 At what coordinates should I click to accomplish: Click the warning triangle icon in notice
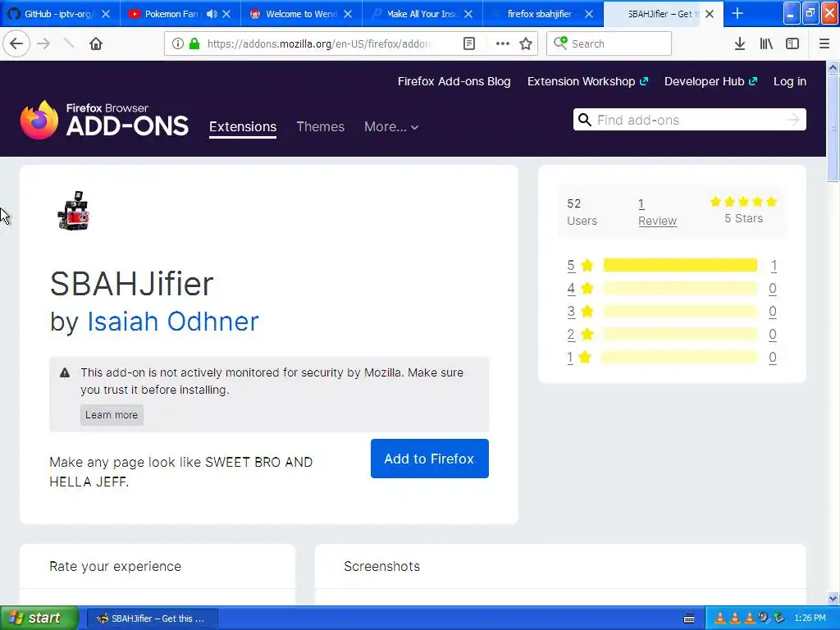tap(65, 373)
